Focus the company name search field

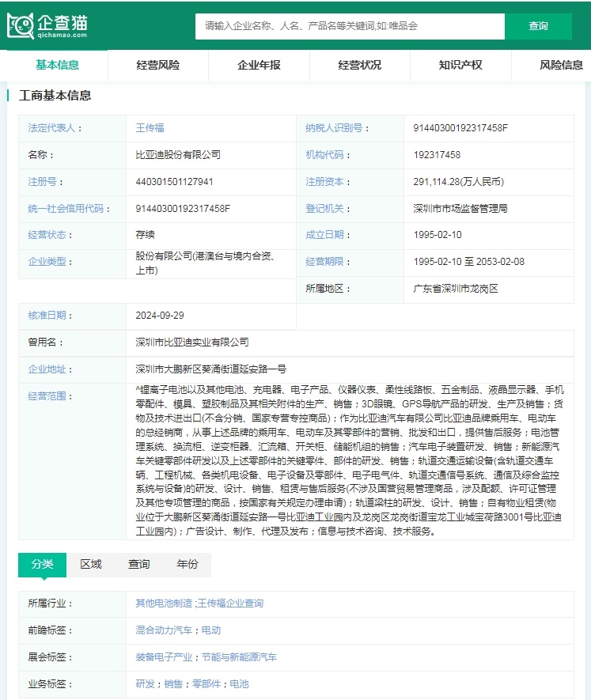pos(350,26)
